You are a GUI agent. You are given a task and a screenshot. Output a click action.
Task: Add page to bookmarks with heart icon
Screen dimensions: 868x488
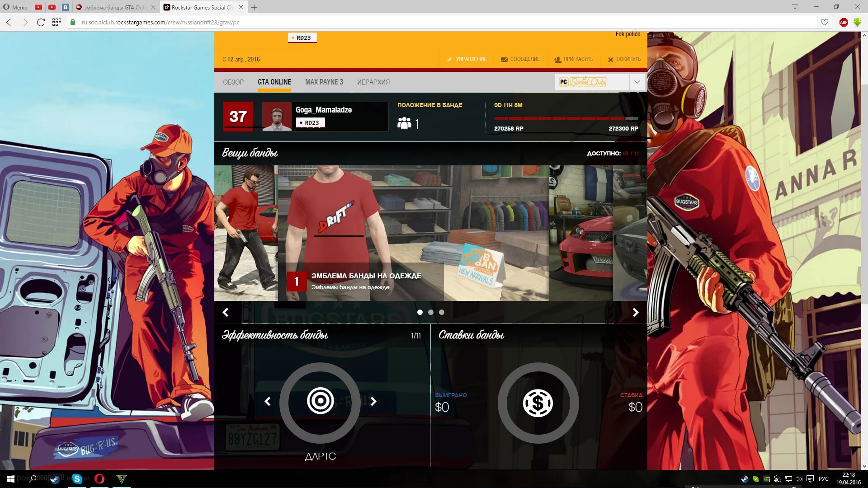[825, 22]
